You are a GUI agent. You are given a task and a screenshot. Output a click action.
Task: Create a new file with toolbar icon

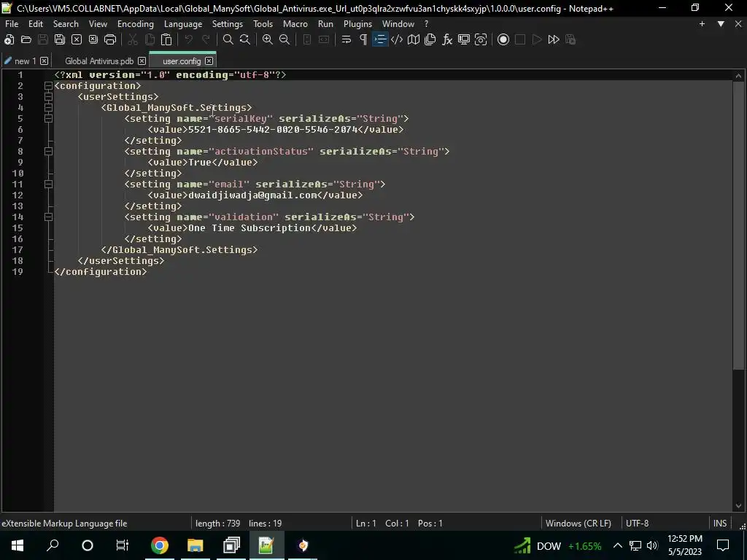pos(9,39)
